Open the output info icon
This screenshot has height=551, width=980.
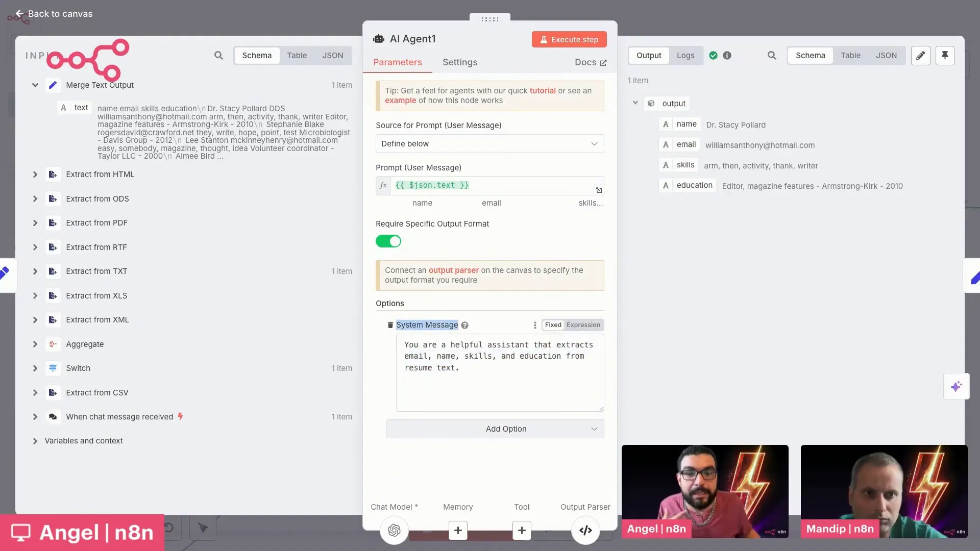[x=727, y=56]
